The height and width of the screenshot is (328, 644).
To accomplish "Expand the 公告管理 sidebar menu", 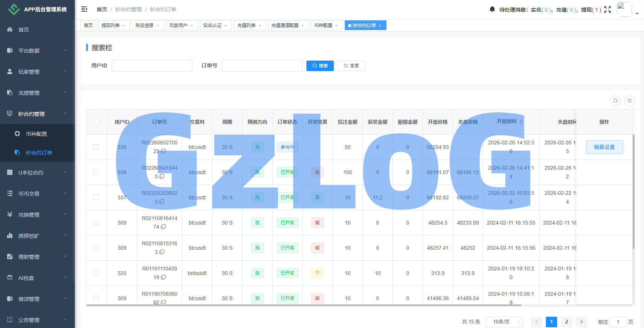I will tap(37, 320).
